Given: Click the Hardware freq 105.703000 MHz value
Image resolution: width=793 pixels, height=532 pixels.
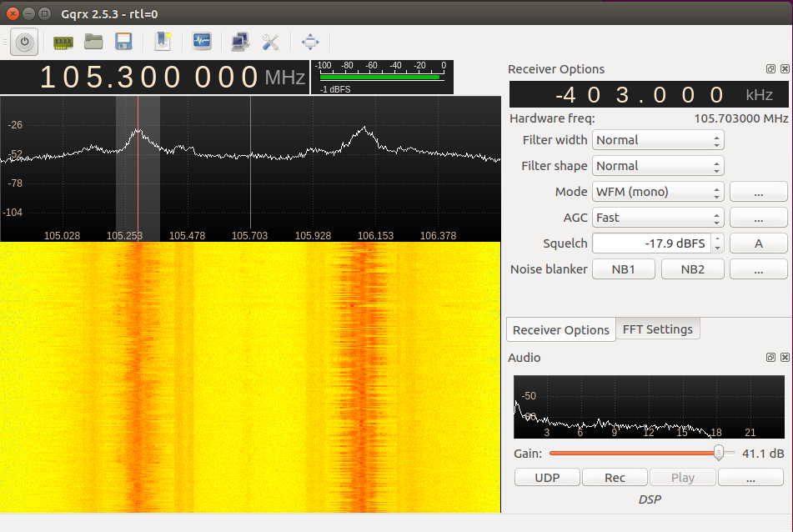Looking at the screenshot, I should (x=741, y=118).
